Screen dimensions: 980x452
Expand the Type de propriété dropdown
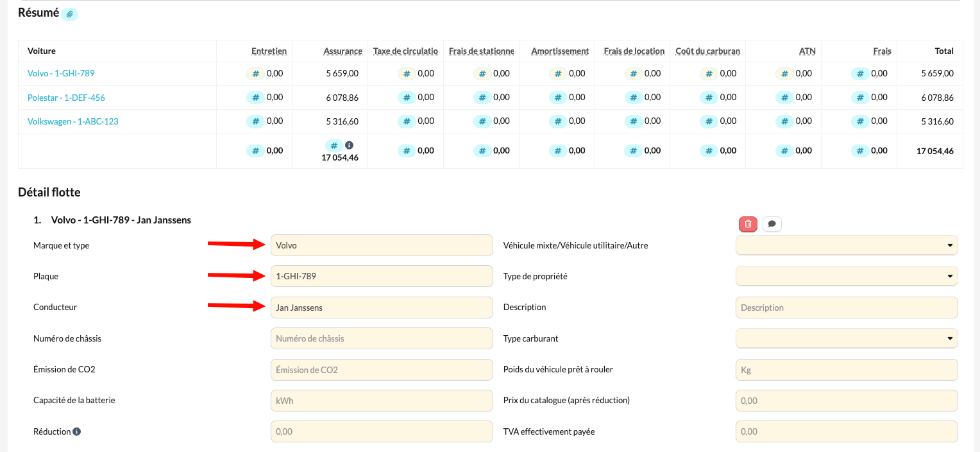coord(847,276)
